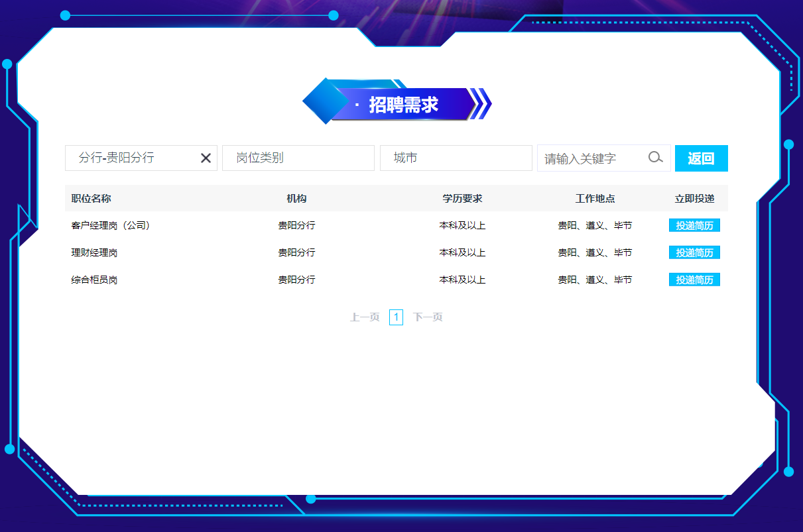This screenshot has height=532, width=803.
Task: Open the 客户经理岗（公司）position name
Action: [x=112, y=225]
